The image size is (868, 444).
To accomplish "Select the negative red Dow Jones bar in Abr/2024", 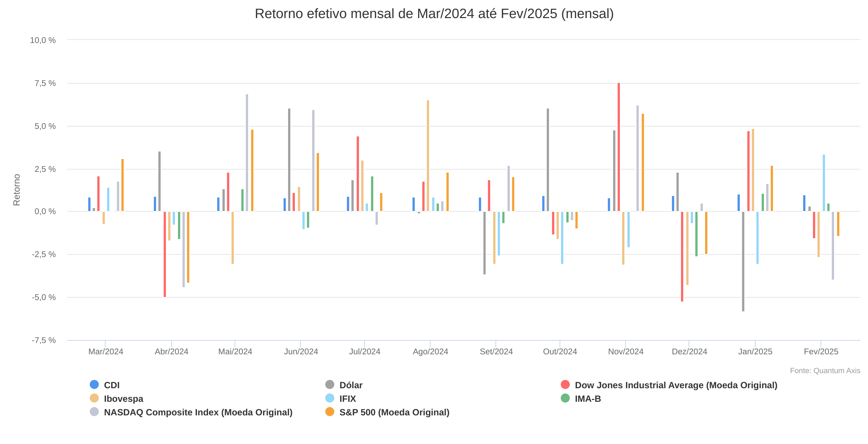I will tap(165, 254).
